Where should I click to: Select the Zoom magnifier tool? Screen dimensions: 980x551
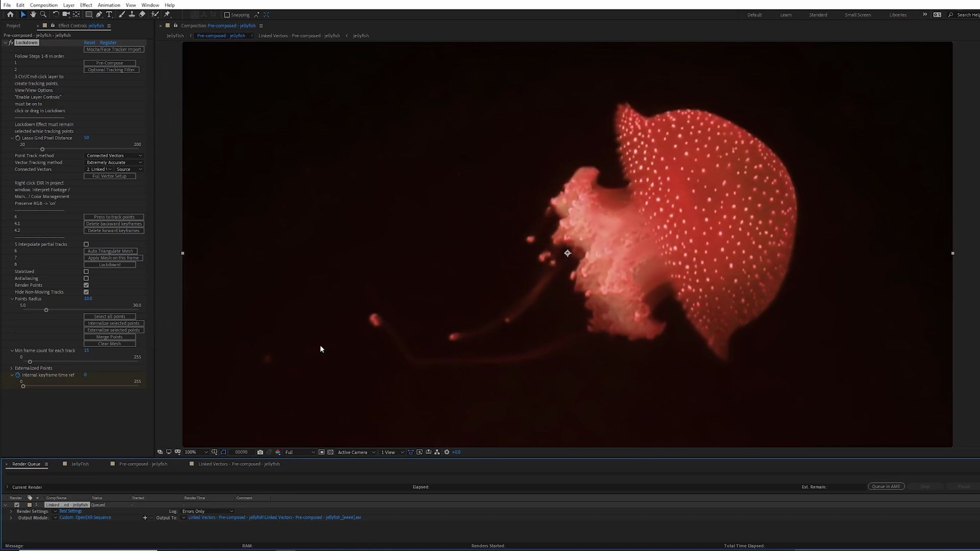coord(43,14)
